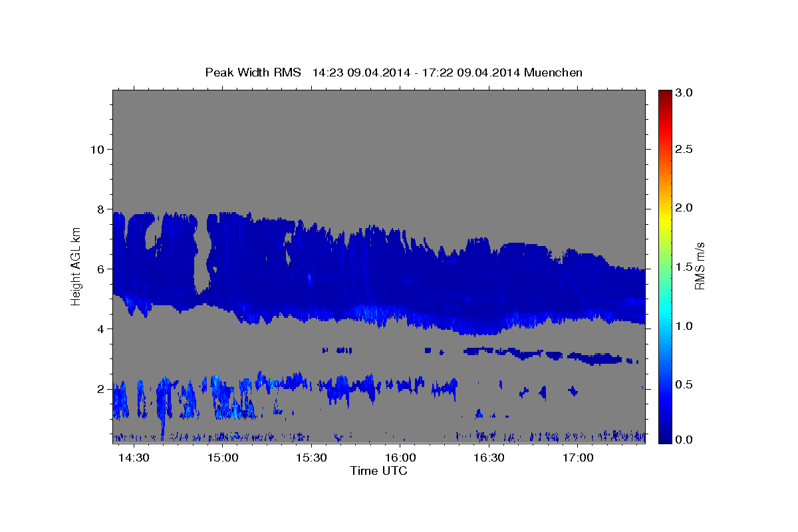Click the height tick label '6'
798x532 pixels.
pyautogui.click(x=101, y=269)
